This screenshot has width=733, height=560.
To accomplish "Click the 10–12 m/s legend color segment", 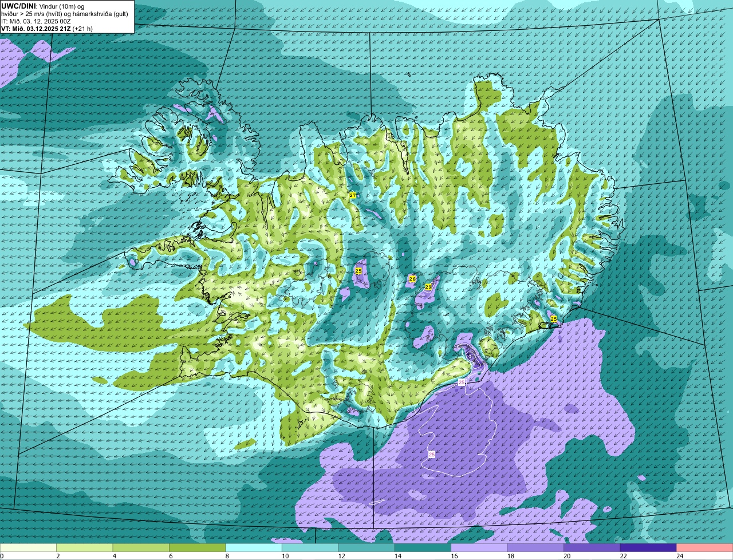I will (x=310, y=547).
